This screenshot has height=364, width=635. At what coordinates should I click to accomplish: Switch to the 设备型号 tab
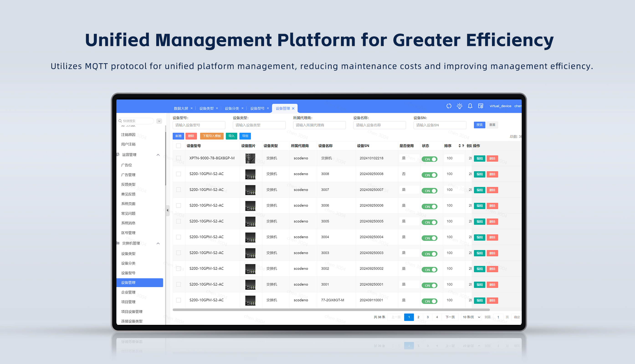(257, 108)
